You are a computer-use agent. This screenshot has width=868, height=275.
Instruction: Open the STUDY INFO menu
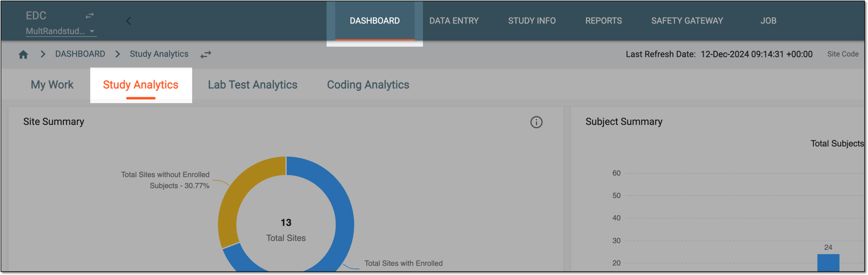click(x=532, y=21)
